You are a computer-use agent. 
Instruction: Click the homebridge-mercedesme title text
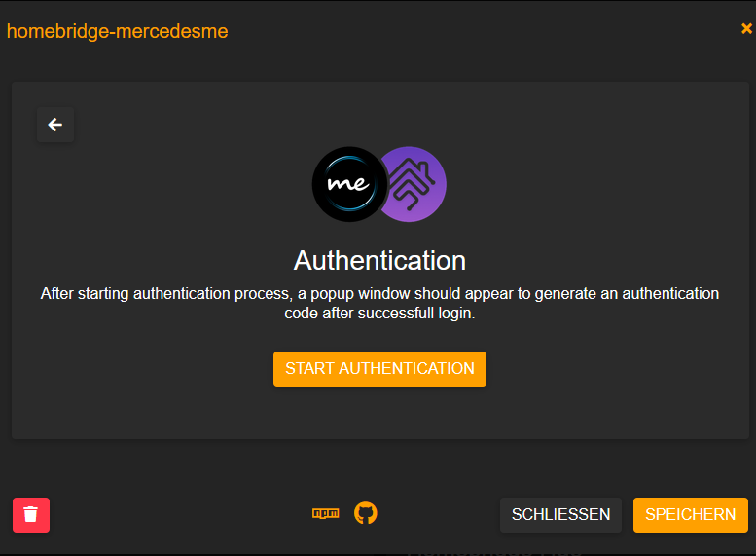click(x=118, y=31)
